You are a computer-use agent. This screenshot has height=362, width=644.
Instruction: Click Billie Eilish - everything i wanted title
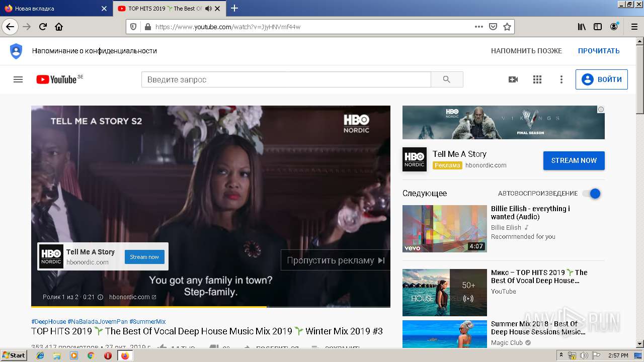[x=530, y=213]
